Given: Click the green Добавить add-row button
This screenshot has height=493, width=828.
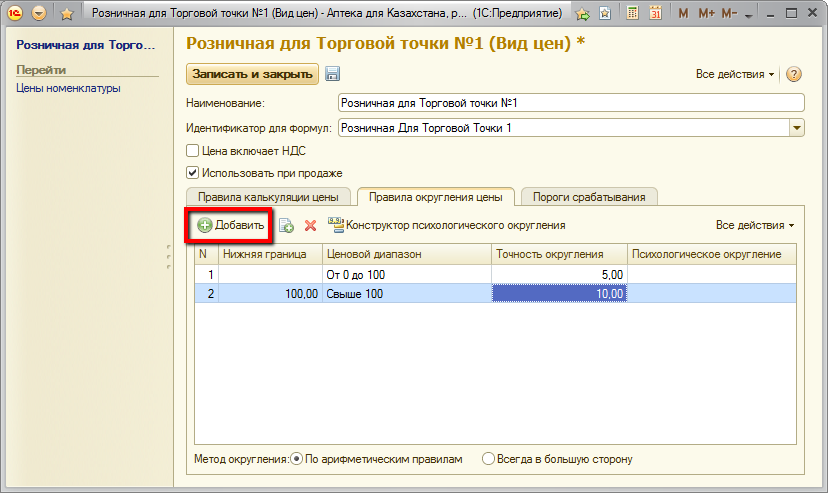Looking at the screenshot, I should [x=231, y=226].
